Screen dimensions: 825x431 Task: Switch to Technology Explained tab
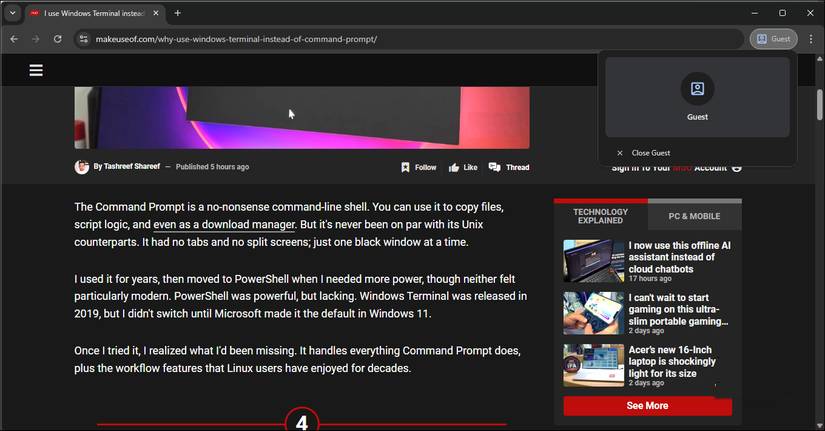600,216
